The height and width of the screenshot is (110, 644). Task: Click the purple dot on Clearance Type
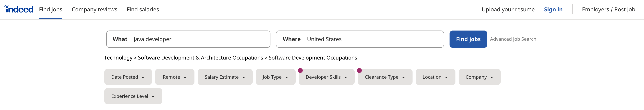coord(359,71)
